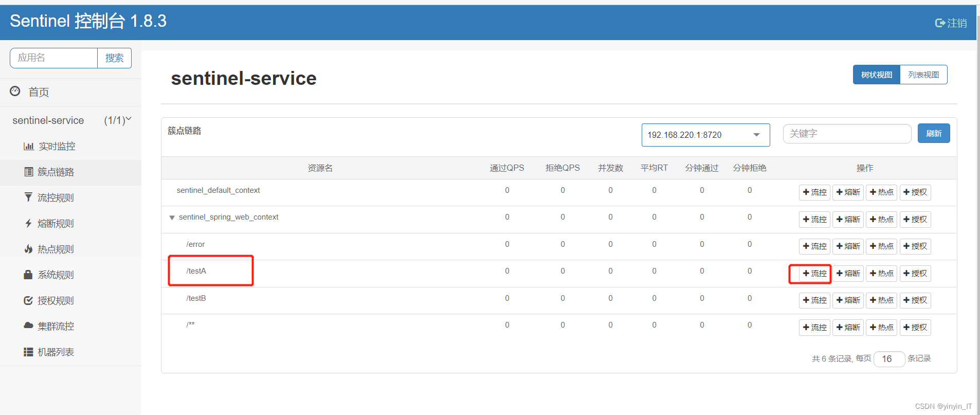The height and width of the screenshot is (415, 980).
Task: Add 熔断 rule for sentinel_spring_web_context
Action: tap(848, 220)
